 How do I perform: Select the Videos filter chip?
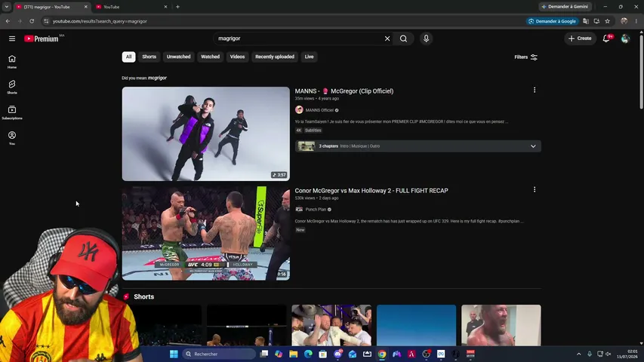click(237, 57)
